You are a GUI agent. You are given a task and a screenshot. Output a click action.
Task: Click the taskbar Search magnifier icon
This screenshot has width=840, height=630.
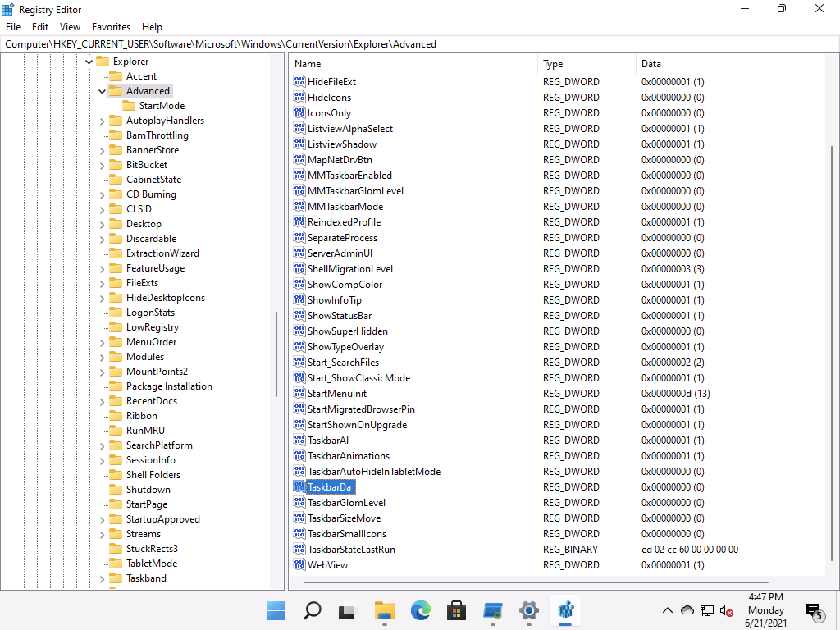313,610
